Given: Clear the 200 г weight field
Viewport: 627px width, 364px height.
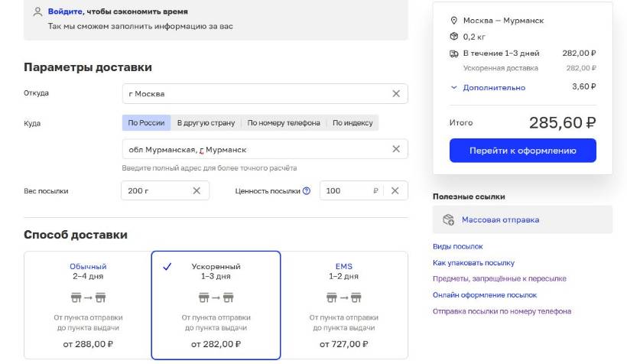Looking at the screenshot, I should pyautogui.click(x=197, y=191).
